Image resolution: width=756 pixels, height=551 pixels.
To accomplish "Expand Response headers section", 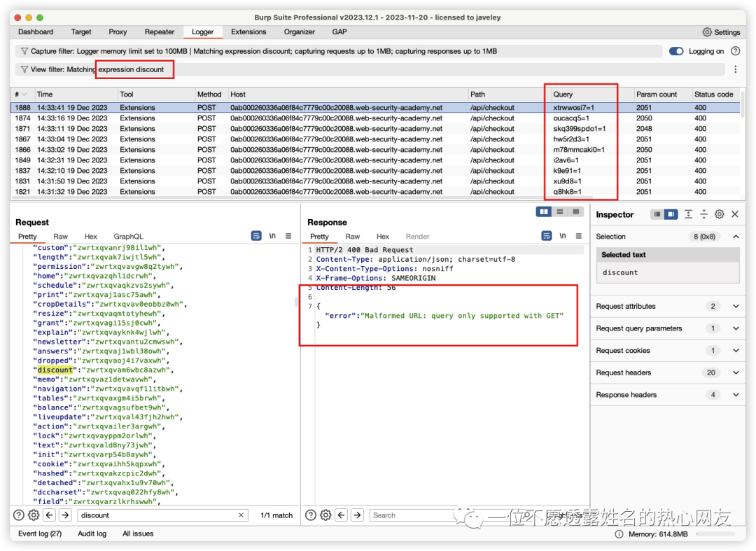I will (736, 395).
